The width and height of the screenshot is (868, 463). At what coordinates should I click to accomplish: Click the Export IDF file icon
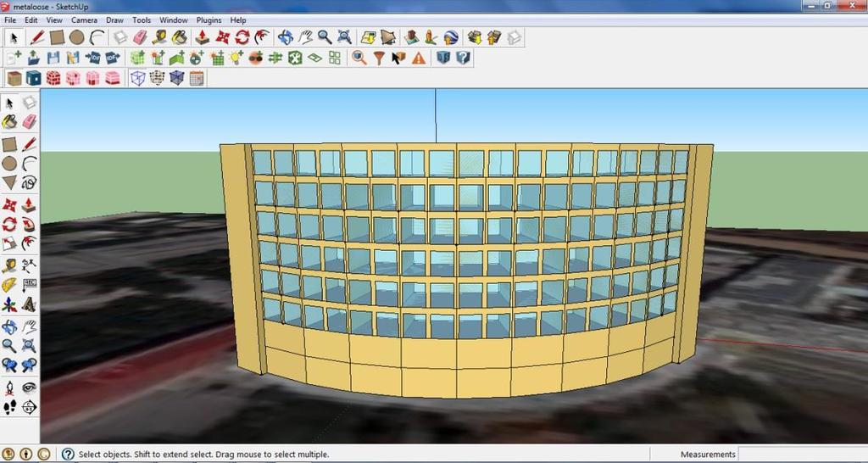113,58
